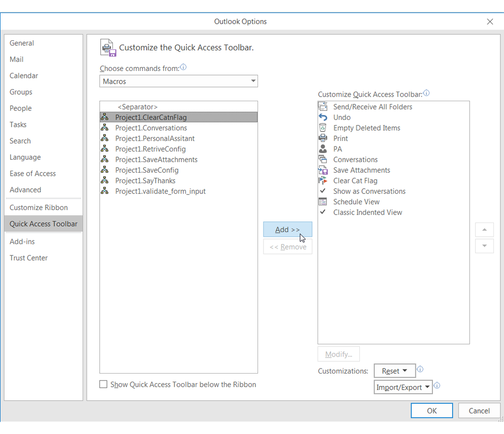Click info icon next to Choose commands from

coord(183,67)
